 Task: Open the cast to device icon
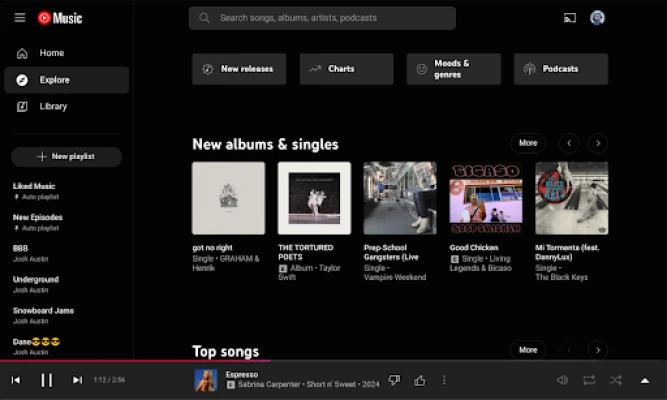pyautogui.click(x=570, y=18)
